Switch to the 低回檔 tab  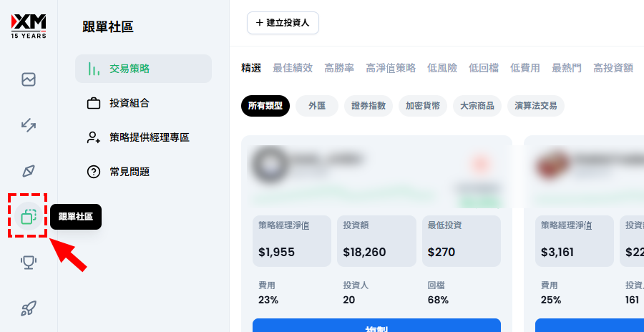(x=484, y=68)
